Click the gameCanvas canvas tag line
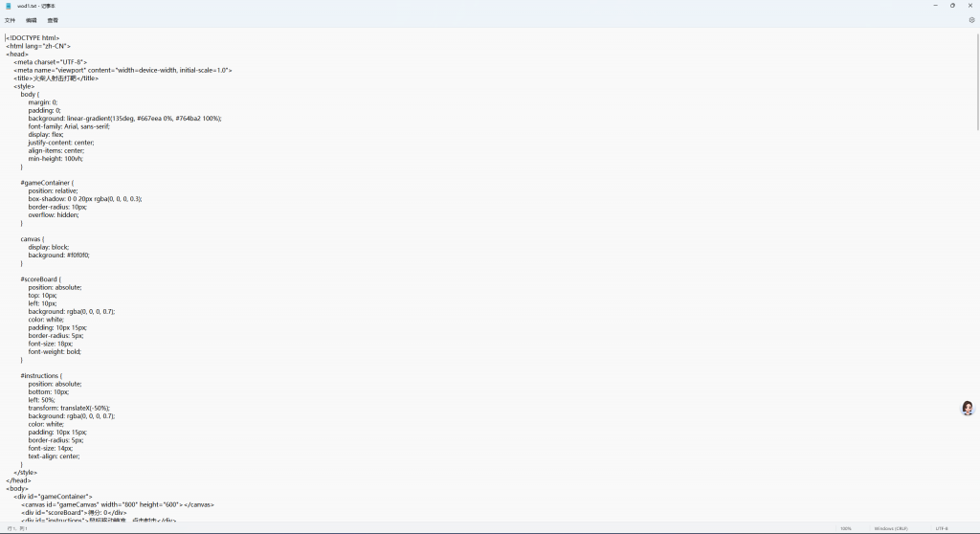 pyautogui.click(x=117, y=504)
